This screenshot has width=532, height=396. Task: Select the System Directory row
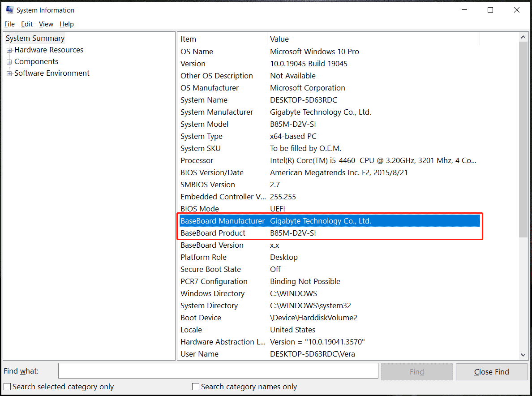click(x=330, y=306)
